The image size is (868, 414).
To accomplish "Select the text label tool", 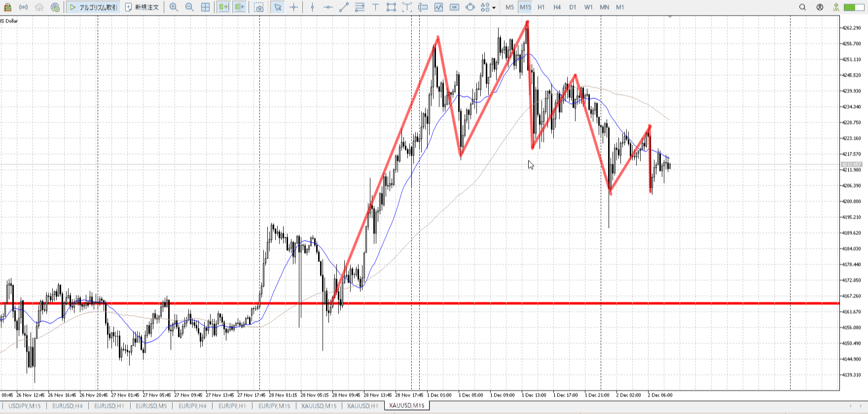I will [375, 7].
